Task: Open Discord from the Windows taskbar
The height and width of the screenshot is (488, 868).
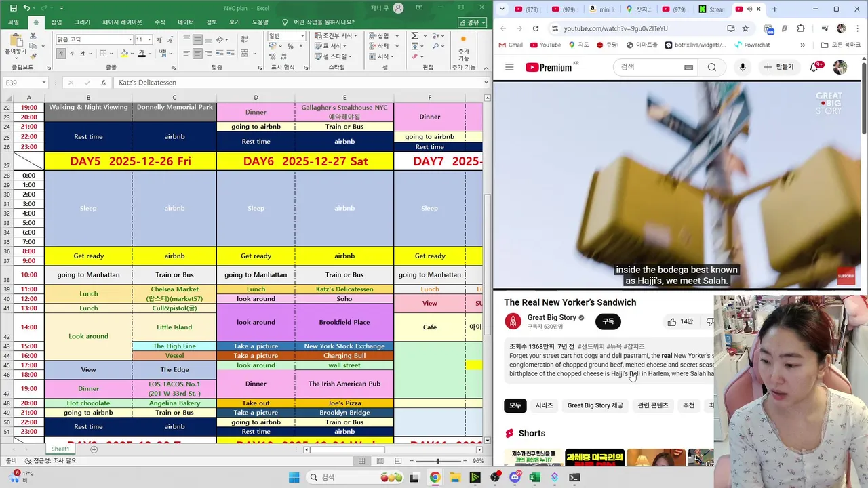Action: (x=515, y=477)
